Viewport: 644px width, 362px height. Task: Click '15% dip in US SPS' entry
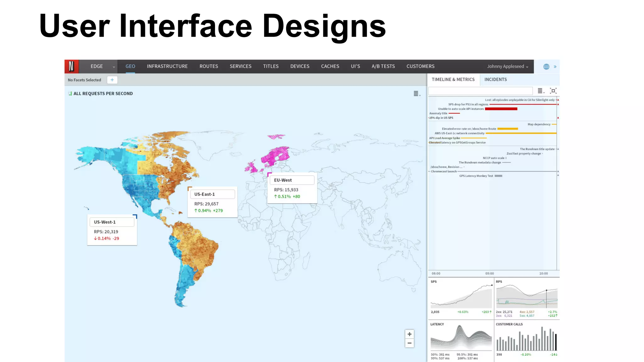(x=441, y=118)
